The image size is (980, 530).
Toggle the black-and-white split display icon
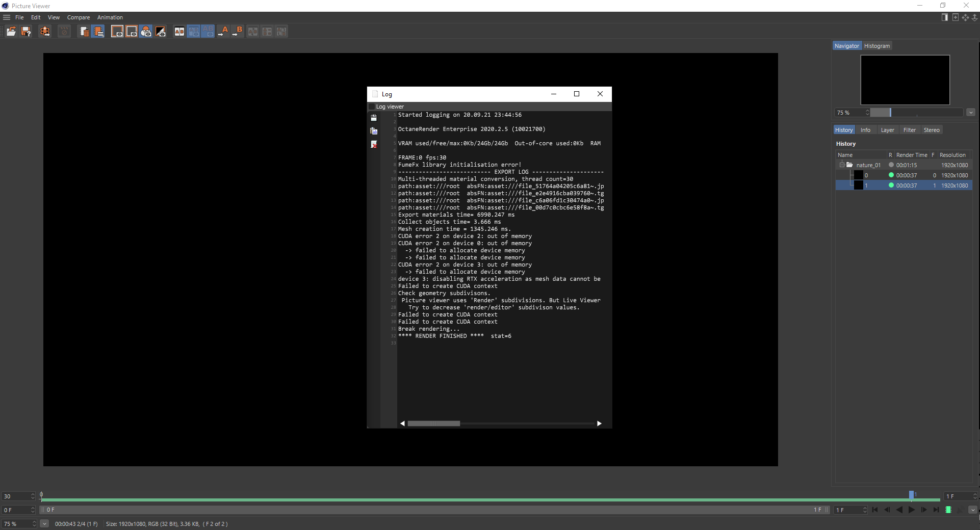pos(160,32)
